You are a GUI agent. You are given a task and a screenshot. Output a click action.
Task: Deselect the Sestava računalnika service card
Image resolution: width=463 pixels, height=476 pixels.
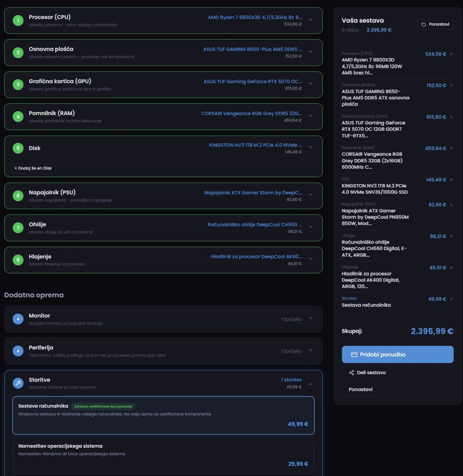click(163, 415)
